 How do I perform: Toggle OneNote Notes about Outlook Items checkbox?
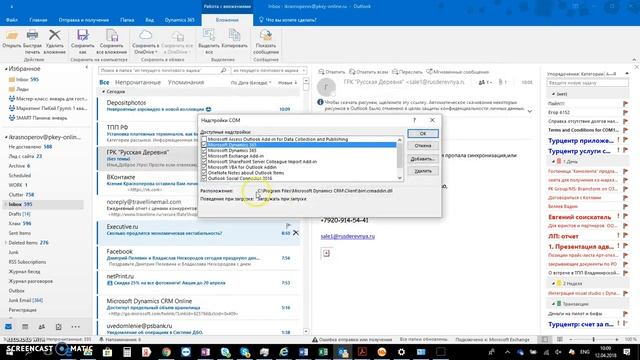tap(204, 173)
